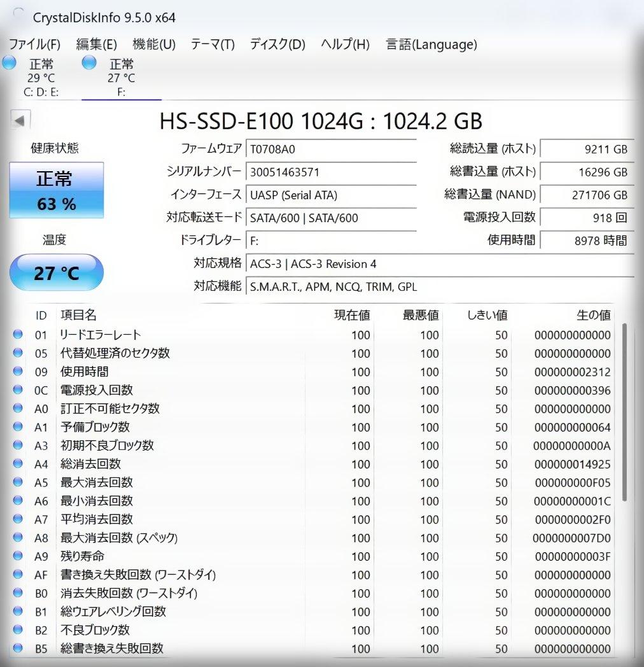Click the CrystalDiskInfo title bar icon

18,13
